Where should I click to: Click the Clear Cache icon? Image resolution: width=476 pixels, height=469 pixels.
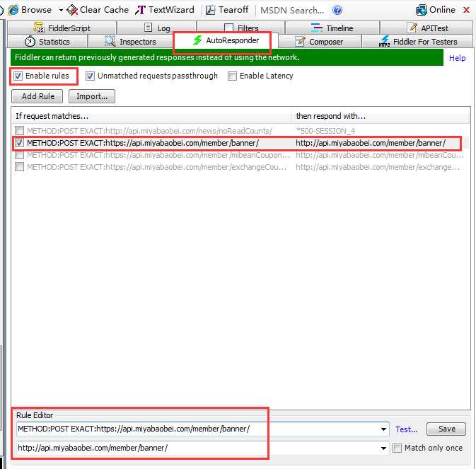[72, 10]
